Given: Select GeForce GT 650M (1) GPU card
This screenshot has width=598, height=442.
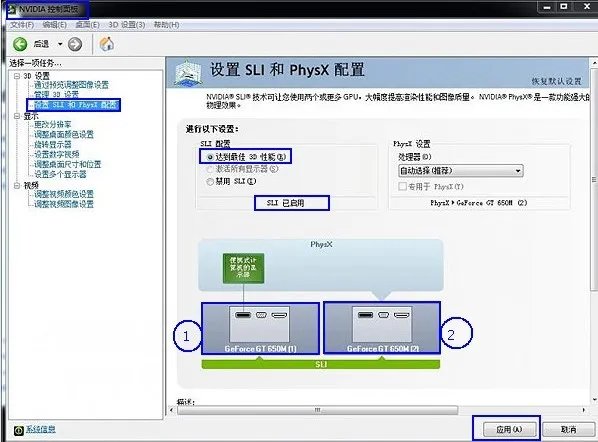Looking at the screenshot, I should [x=260, y=328].
